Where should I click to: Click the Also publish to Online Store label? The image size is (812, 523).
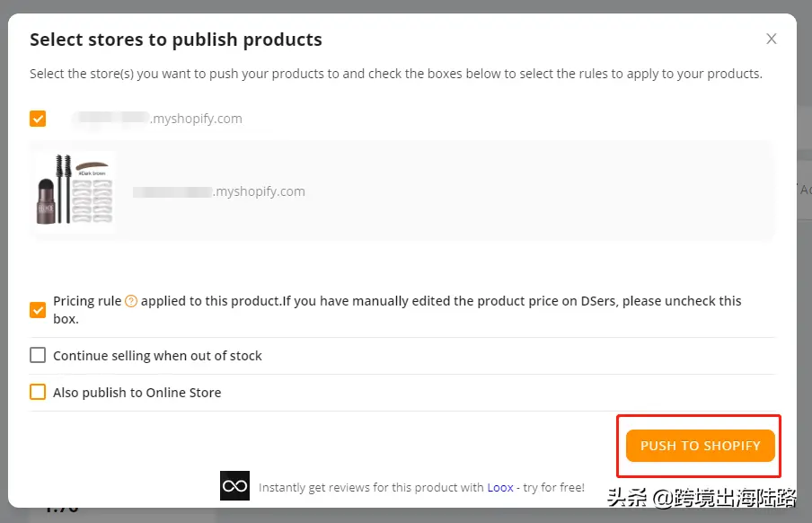(x=137, y=392)
